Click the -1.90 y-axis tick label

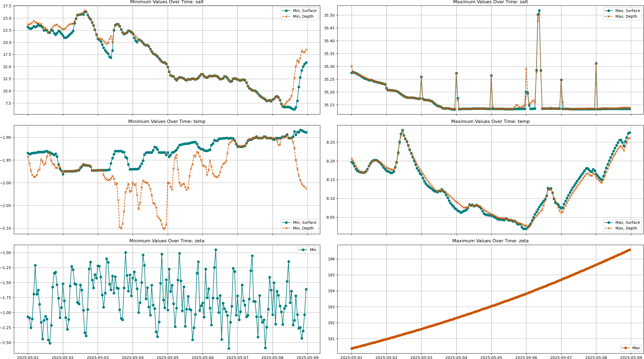5,137
